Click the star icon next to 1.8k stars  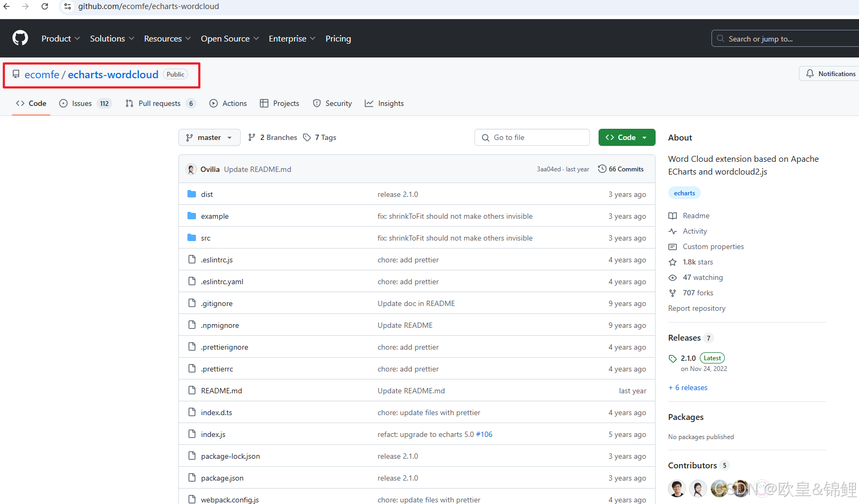[673, 262]
